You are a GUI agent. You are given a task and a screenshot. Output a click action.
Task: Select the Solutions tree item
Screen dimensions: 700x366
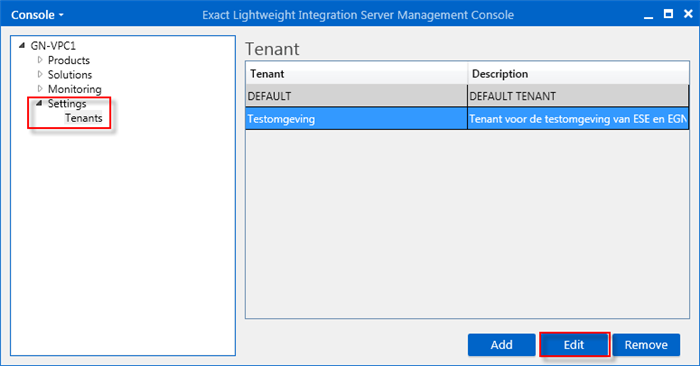(x=70, y=75)
